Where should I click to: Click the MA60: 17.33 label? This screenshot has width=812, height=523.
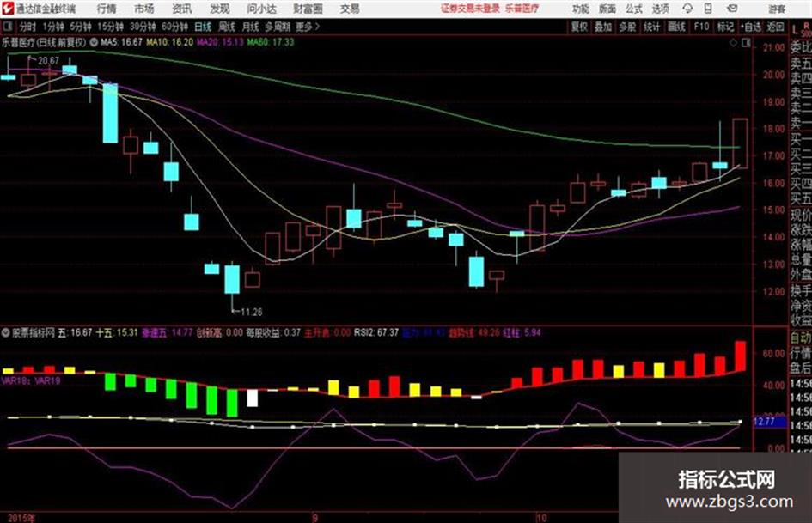pyautogui.click(x=271, y=42)
